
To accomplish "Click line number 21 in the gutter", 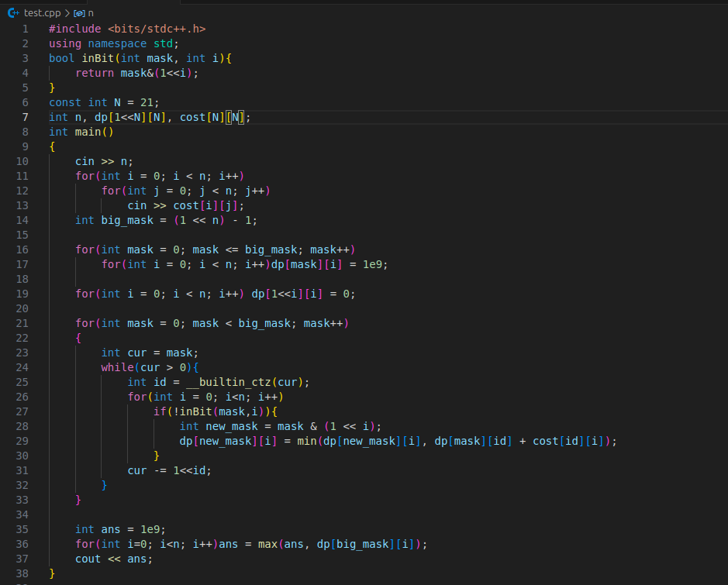I will point(22,323).
